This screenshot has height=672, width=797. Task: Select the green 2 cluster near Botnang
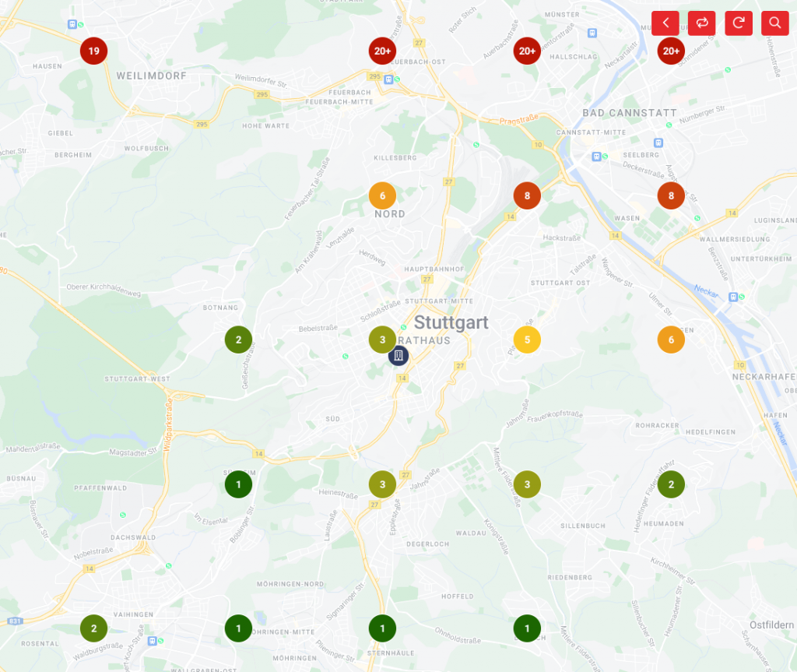tap(238, 340)
